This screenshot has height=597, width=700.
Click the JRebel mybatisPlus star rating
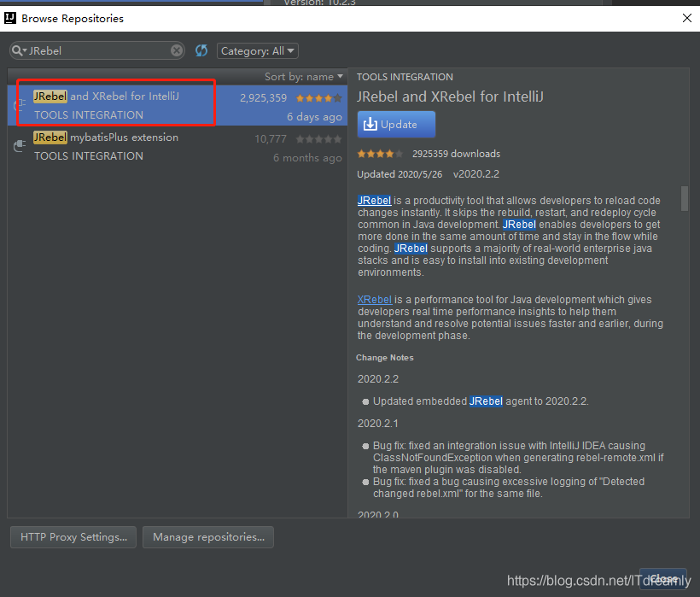click(318, 139)
